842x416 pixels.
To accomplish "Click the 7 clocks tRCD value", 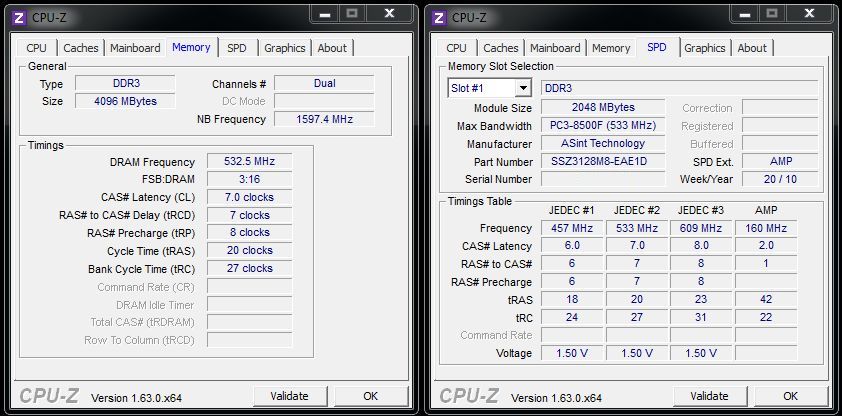I will click(x=250, y=215).
